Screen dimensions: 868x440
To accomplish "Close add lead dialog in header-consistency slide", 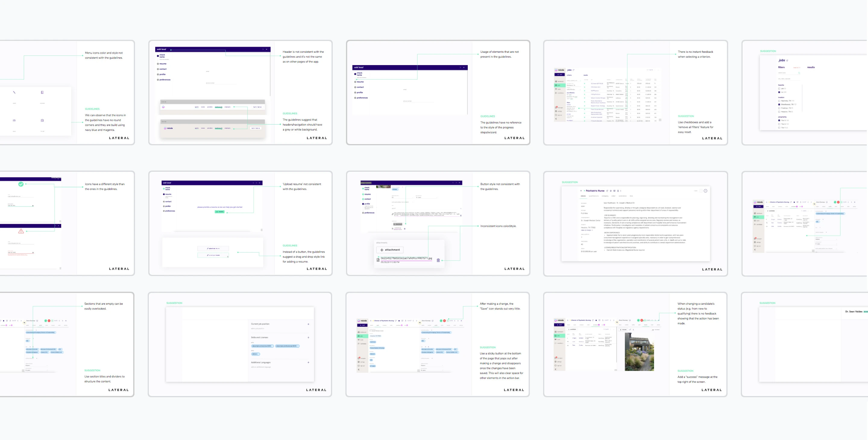I will click(266, 49).
